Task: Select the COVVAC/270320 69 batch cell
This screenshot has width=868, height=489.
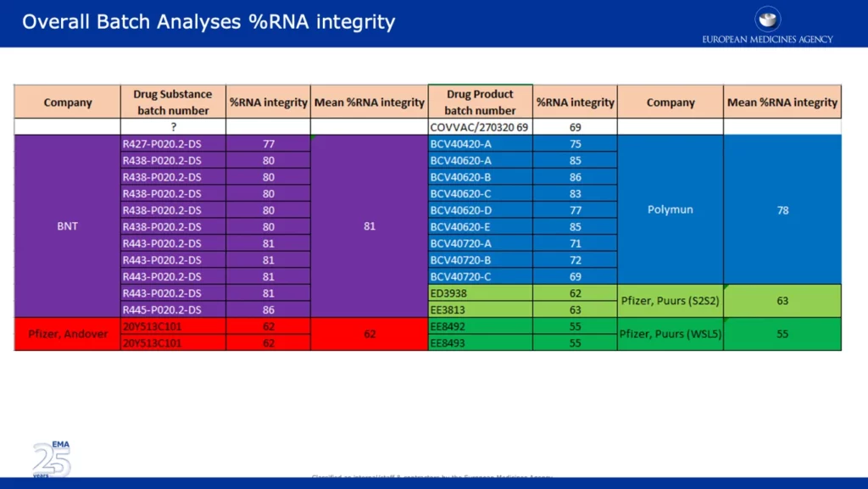Action: click(480, 126)
